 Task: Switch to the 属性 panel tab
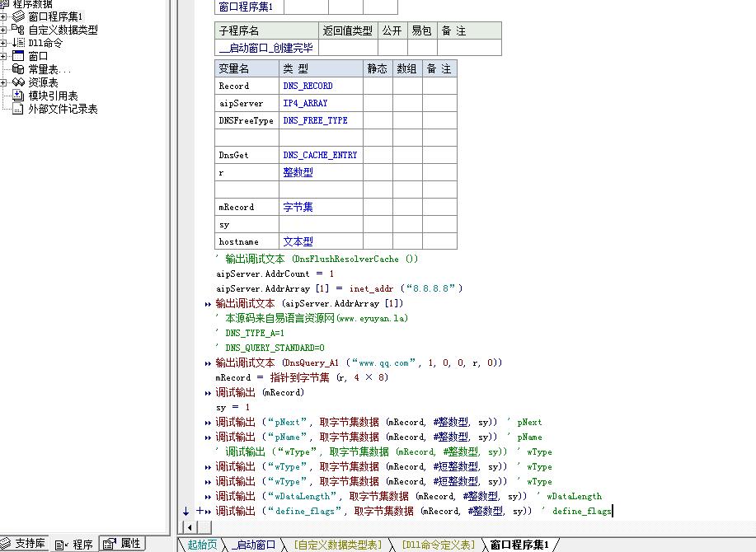tap(122, 544)
